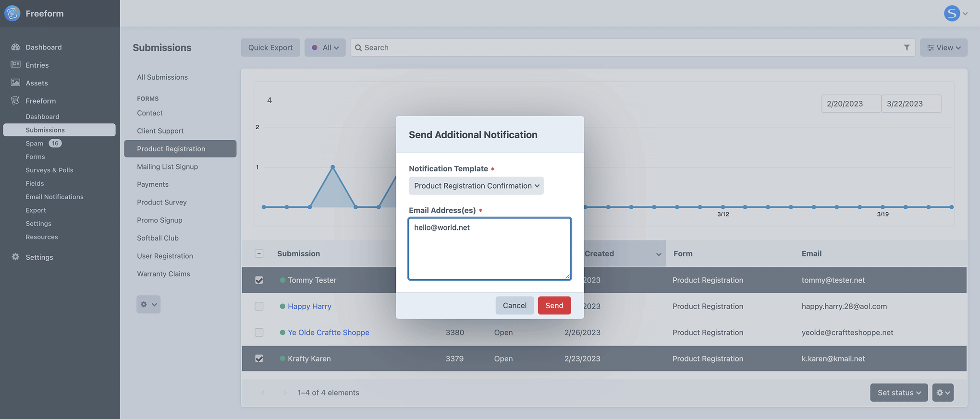Go to next page arrow

click(x=284, y=393)
